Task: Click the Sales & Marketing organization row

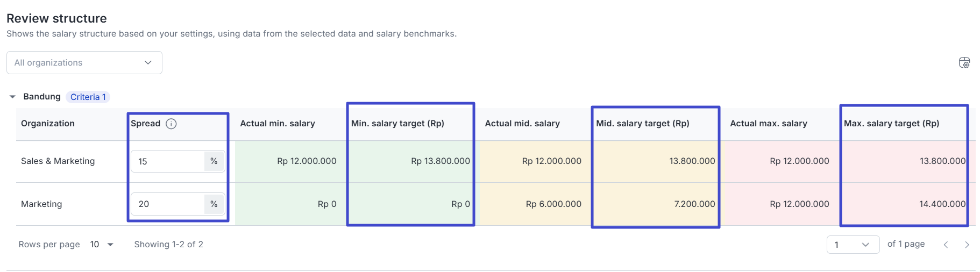Action: [x=58, y=161]
